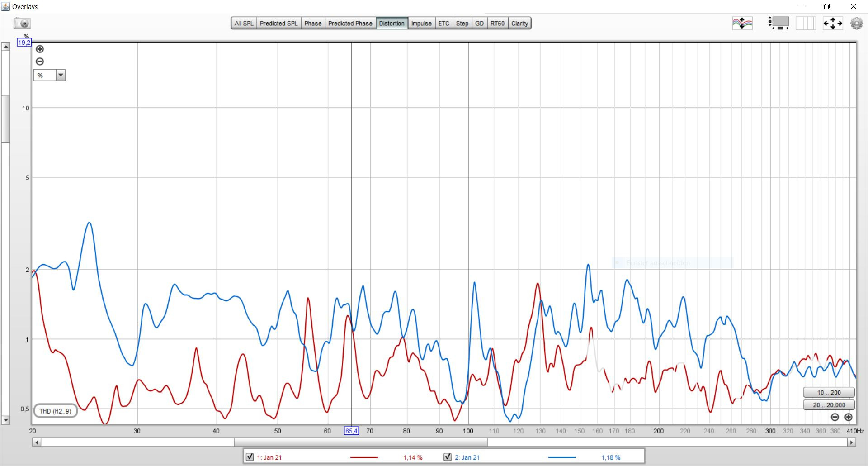Click the 65,4 frequency cursor box
This screenshot has height=466, width=868.
click(351, 431)
